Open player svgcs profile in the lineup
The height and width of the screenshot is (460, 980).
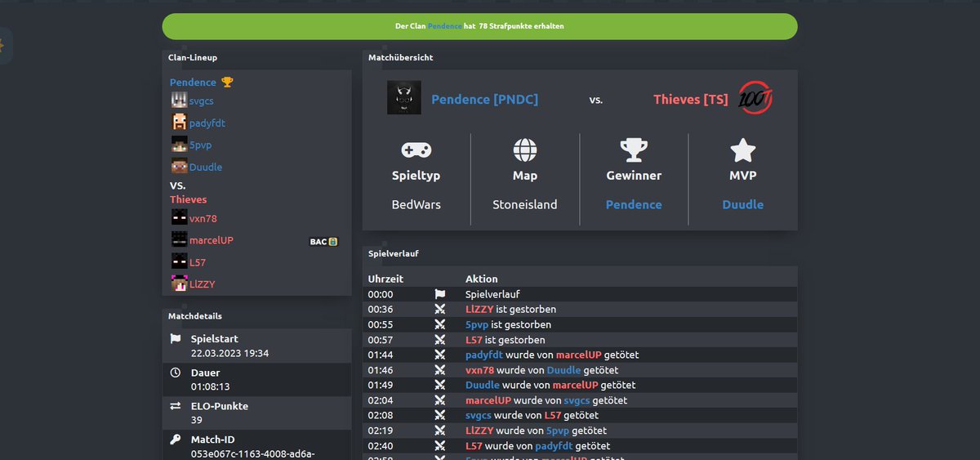[202, 101]
